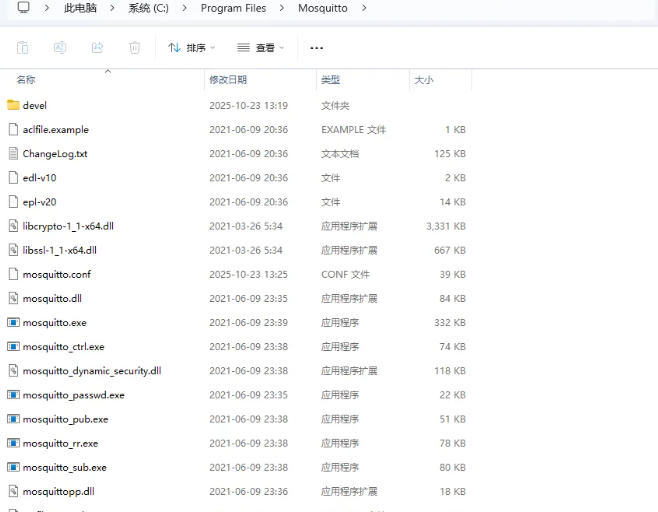
Task: Open the 排序 sort dropdown
Action: pyautogui.click(x=191, y=47)
